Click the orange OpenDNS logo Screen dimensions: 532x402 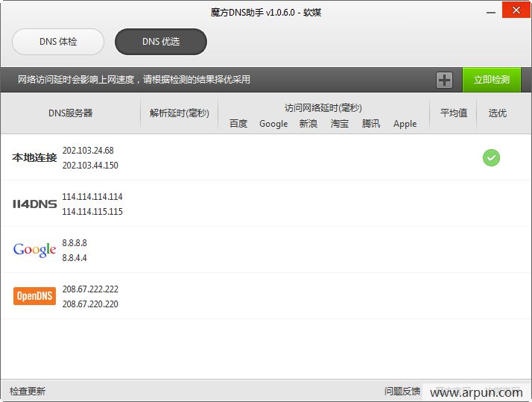pyautogui.click(x=34, y=296)
